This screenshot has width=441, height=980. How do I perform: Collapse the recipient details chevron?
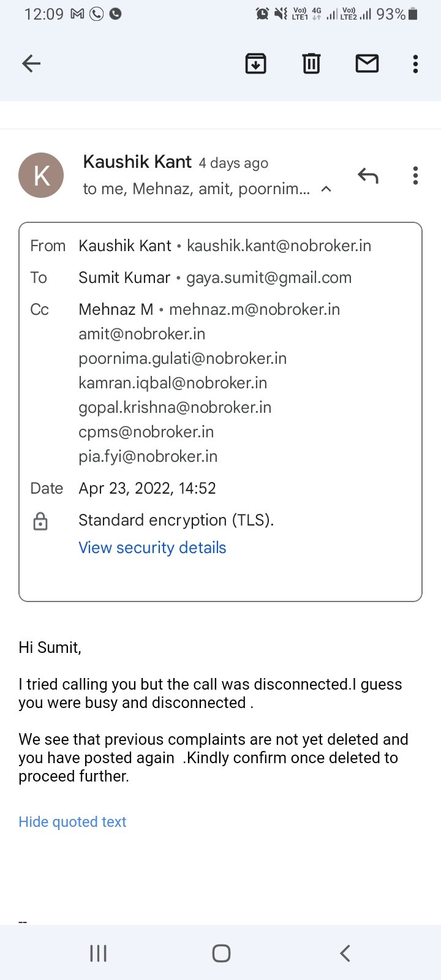pyautogui.click(x=326, y=189)
